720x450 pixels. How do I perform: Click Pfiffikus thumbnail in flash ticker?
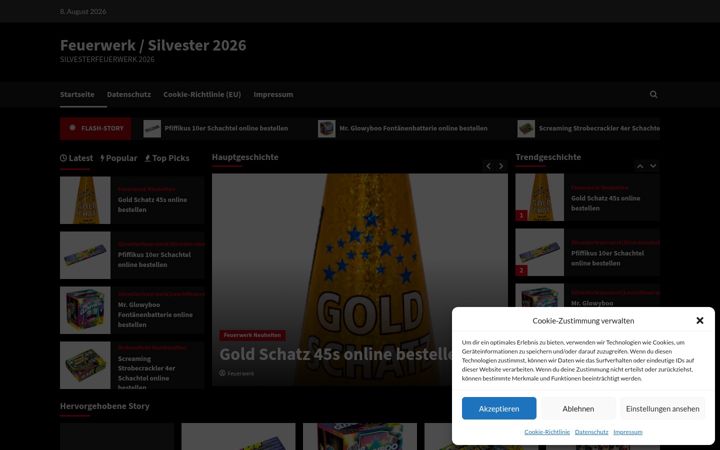point(152,129)
